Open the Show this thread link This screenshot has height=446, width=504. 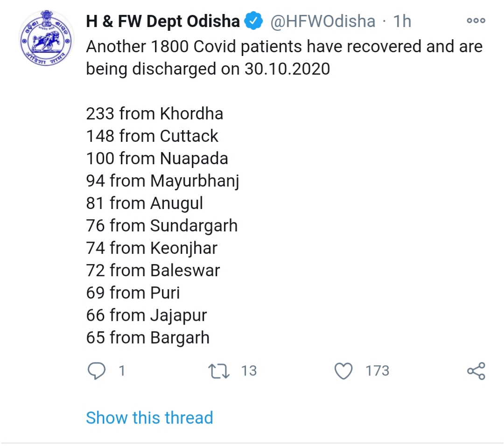pyautogui.click(x=149, y=417)
